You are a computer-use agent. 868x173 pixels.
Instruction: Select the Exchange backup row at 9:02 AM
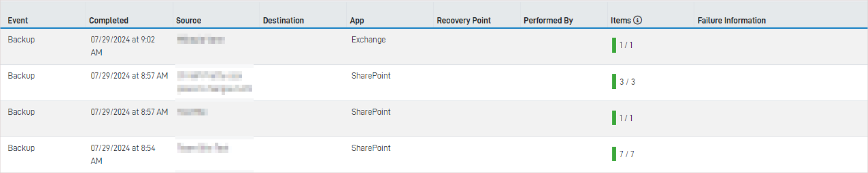(434, 47)
